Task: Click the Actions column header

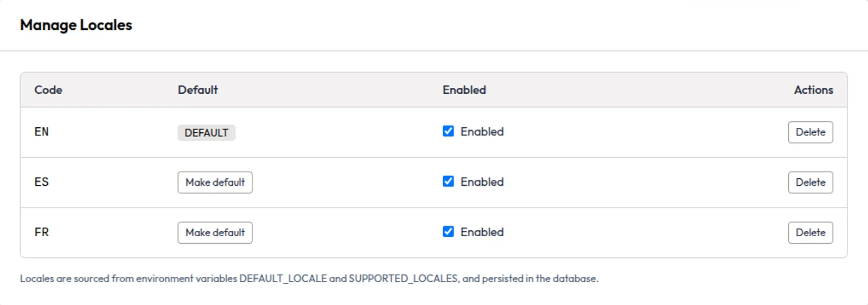Action: click(813, 90)
